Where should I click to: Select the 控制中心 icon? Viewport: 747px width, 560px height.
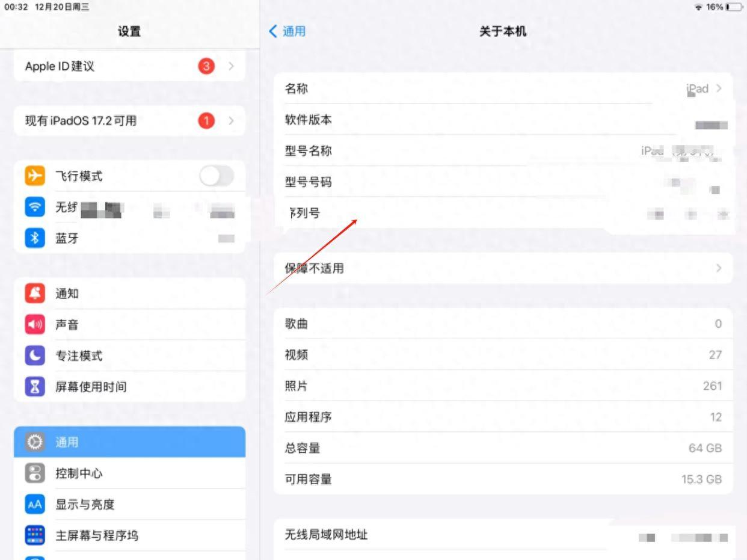(35, 473)
